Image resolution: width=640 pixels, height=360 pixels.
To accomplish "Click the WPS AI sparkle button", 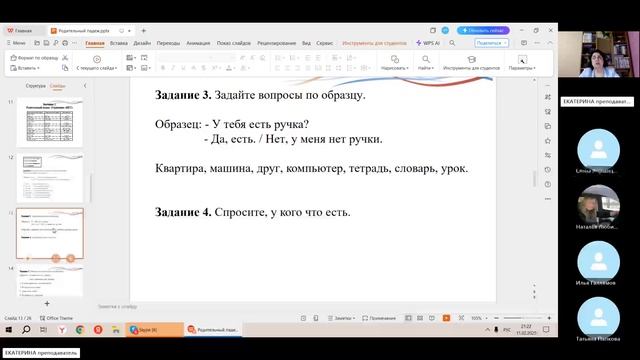I will pyautogui.click(x=427, y=43).
